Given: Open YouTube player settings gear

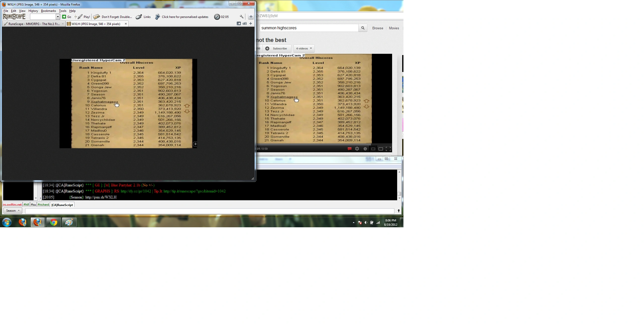Looking at the screenshot, I should pyautogui.click(x=357, y=149).
